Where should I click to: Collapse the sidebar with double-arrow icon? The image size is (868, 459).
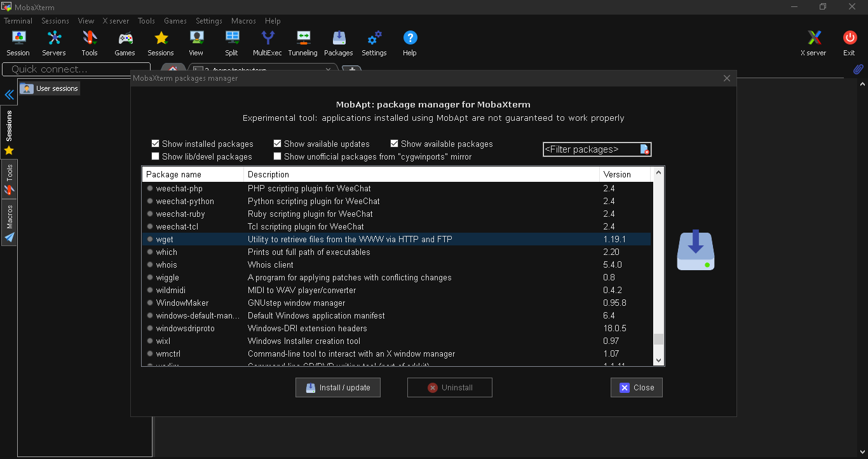[x=10, y=95]
